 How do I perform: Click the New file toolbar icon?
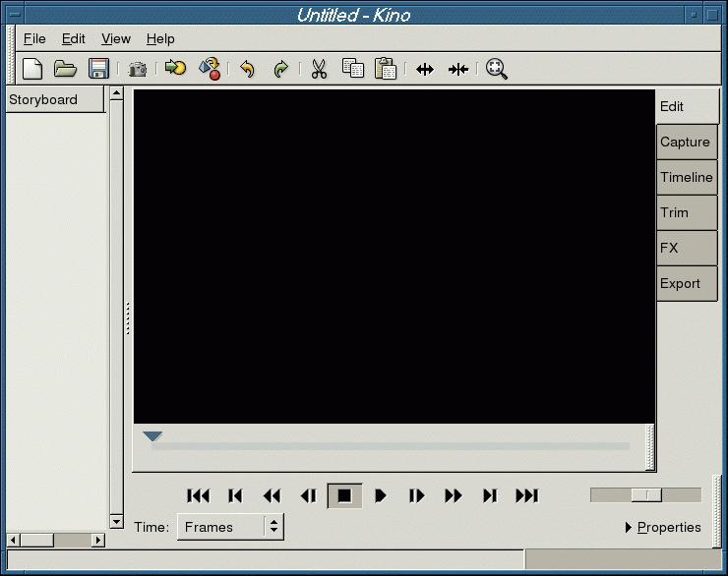pyautogui.click(x=32, y=69)
